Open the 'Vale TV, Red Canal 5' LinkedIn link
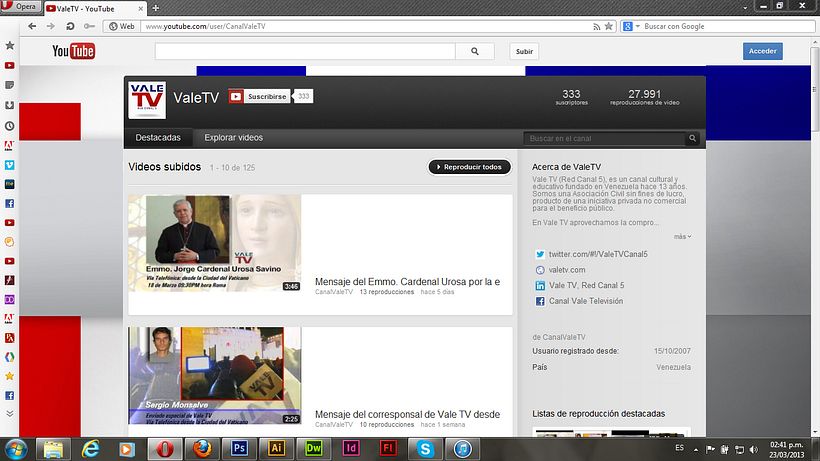Image resolution: width=820 pixels, height=461 pixels. pyautogui.click(x=586, y=285)
